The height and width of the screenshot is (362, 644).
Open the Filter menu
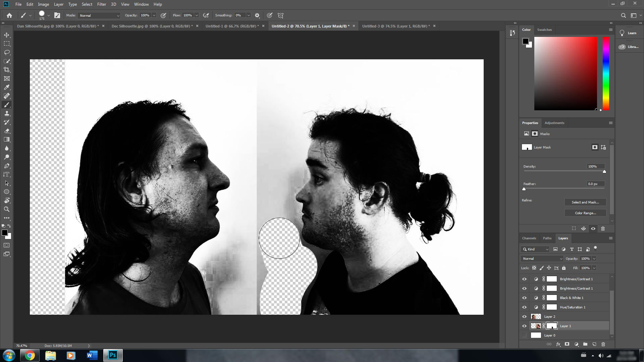click(101, 4)
